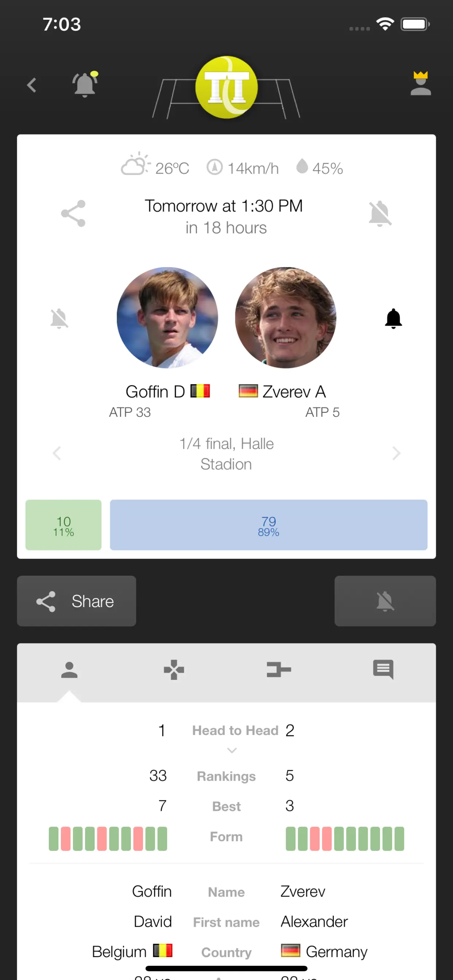This screenshot has width=453, height=980.
Task: Tap the gray muted bell button
Action: pyautogui.click(x=385, y=601)
